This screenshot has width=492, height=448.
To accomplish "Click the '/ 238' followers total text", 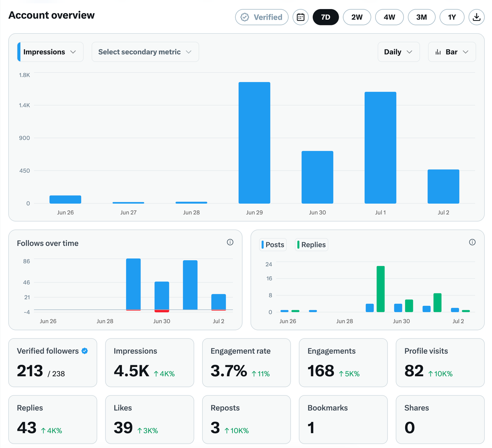I will [x=56, y=374].
